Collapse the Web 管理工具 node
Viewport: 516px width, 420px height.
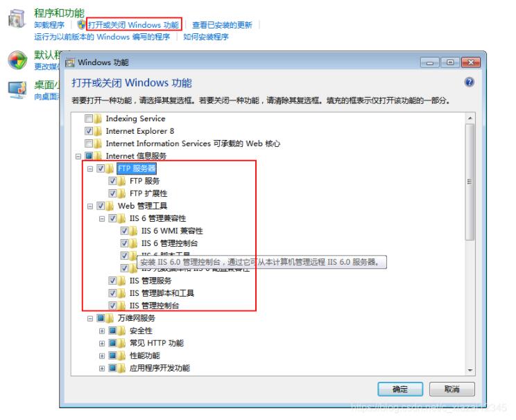pyautogui.click(x=90, y=207)
